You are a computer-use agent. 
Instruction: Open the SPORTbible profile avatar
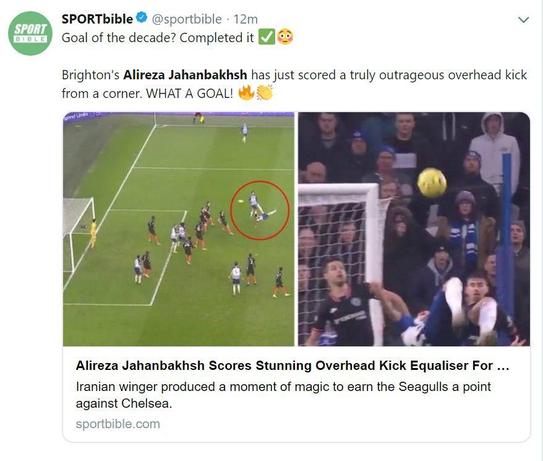coord(30,33)
